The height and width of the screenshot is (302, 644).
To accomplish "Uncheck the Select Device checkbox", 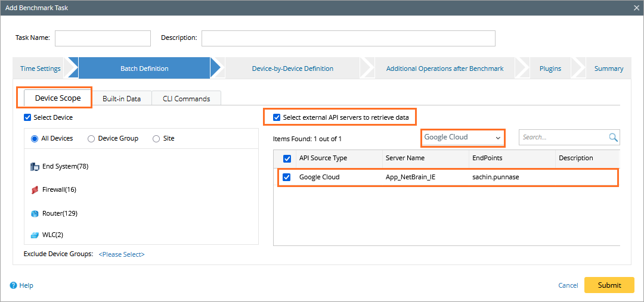I will coord(27,117).
